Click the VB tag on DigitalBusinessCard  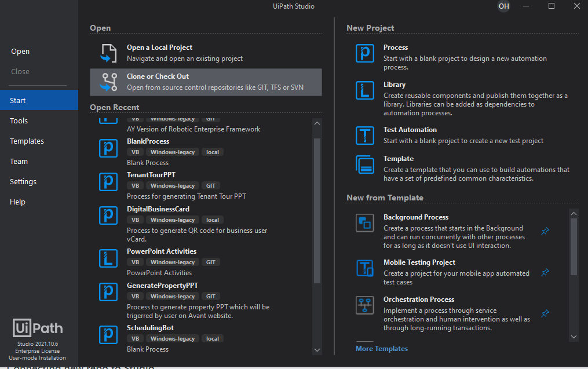[136, 220]
